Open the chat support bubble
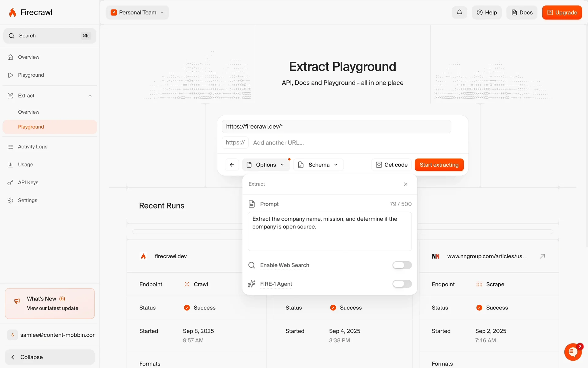The width and height of the screenshot is (588, 368). click(x=573, y=352)
